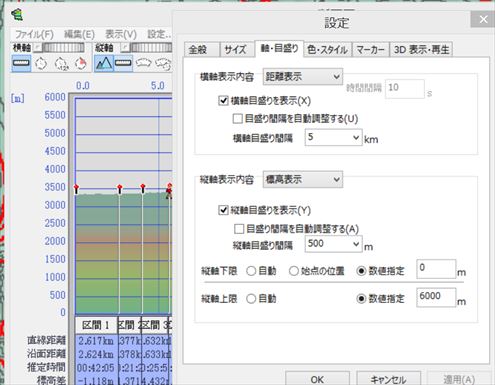
Task: Click the [m] unit label on graph
Action: point(17,99)
